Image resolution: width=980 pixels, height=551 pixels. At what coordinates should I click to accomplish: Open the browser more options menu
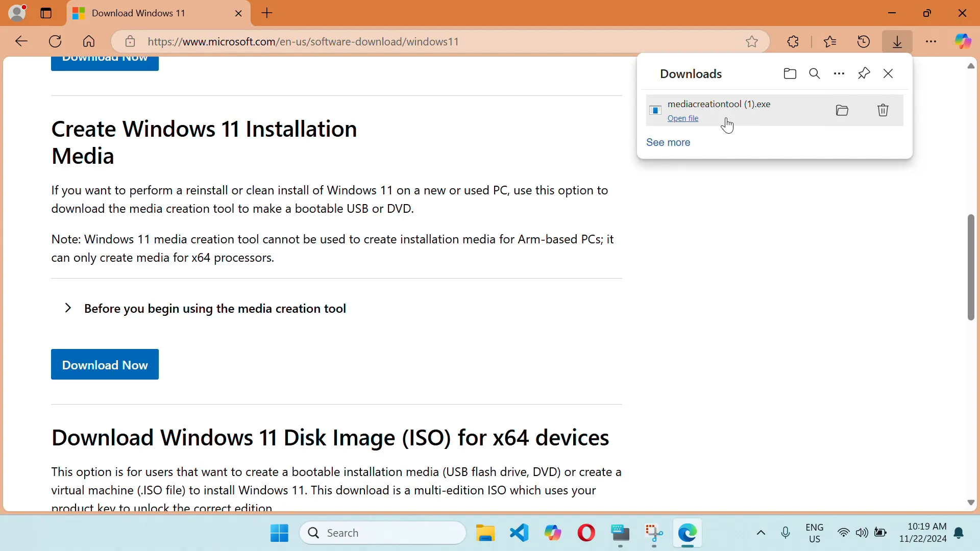[931, 42]
